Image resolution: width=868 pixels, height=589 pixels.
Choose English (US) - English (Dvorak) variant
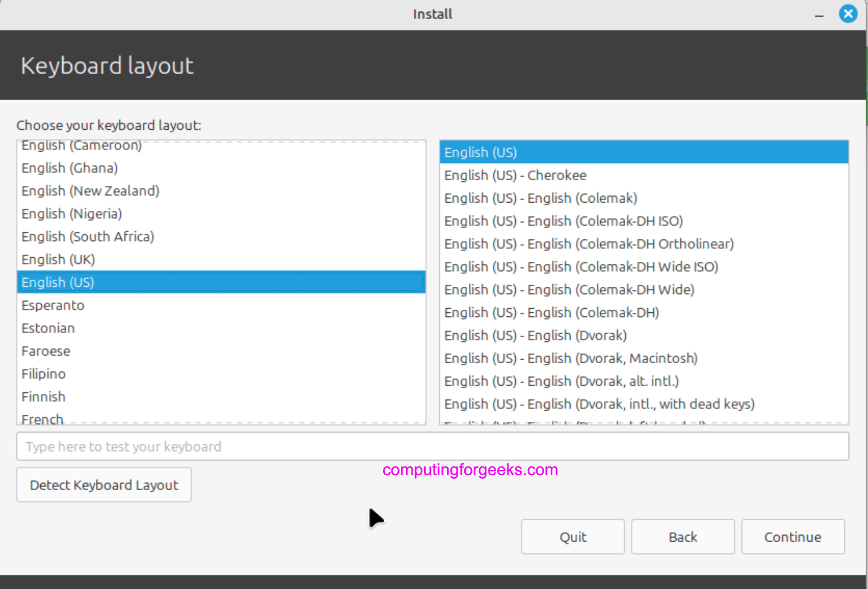535,335
